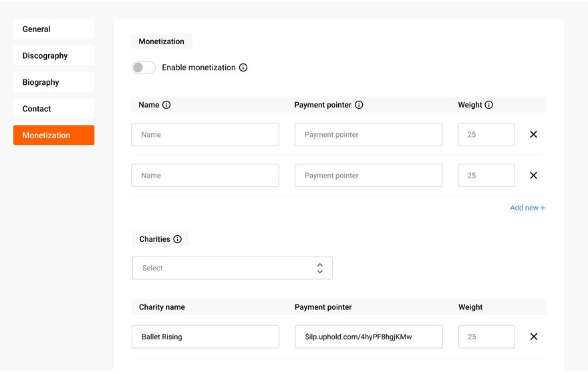Screen dimensions: 588x374
Task: Go to the Biography tab
Action: pos(53,82)
